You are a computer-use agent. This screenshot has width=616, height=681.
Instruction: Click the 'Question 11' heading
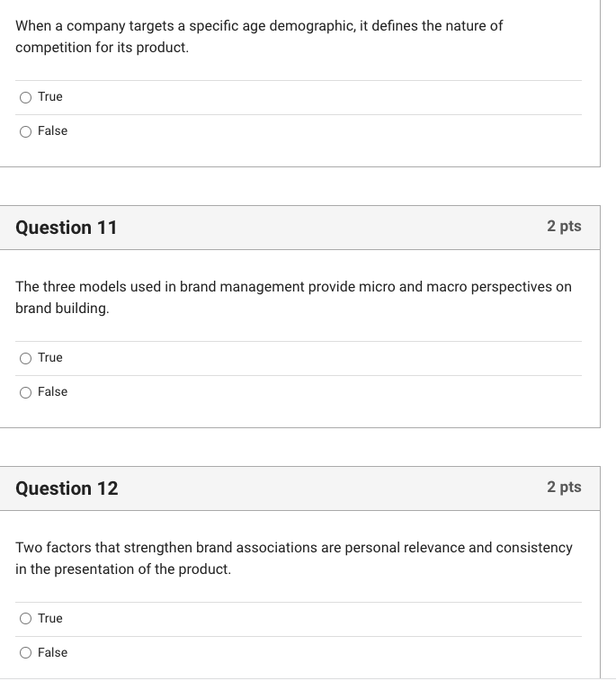coord(67,228)
